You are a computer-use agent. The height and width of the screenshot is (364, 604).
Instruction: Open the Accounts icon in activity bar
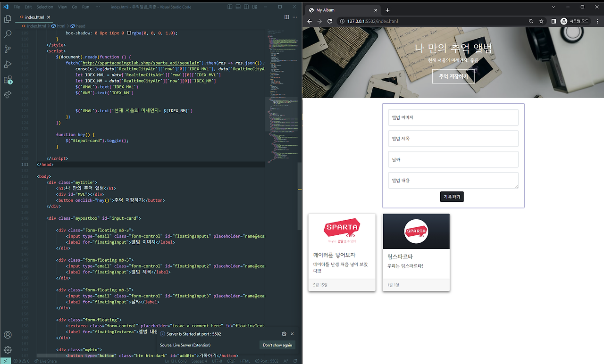[8, 335]
